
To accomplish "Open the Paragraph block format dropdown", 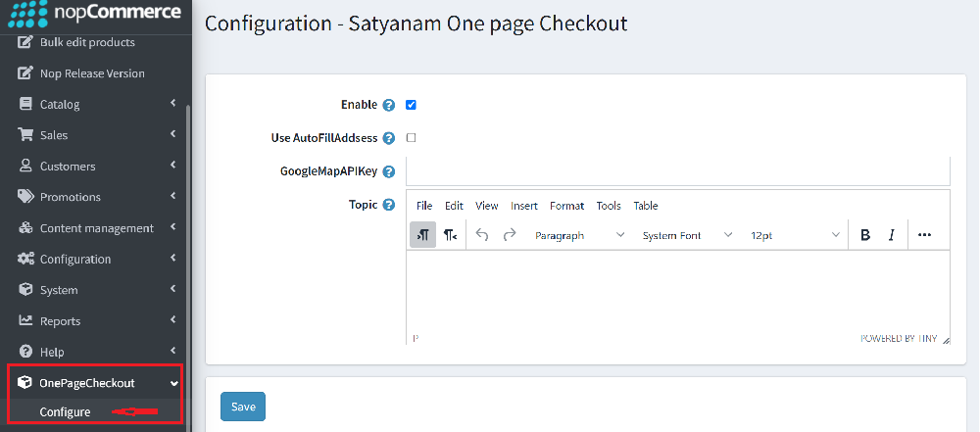I will (579, 235).
